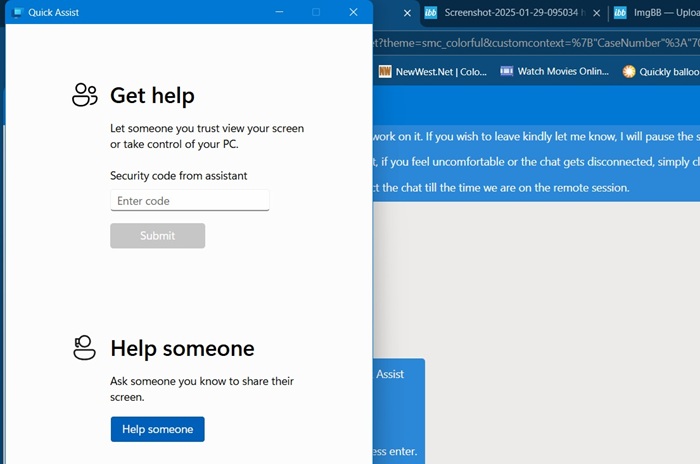Open the Quickly balloo bookmark
700x464 pixels.
[661, 71]
